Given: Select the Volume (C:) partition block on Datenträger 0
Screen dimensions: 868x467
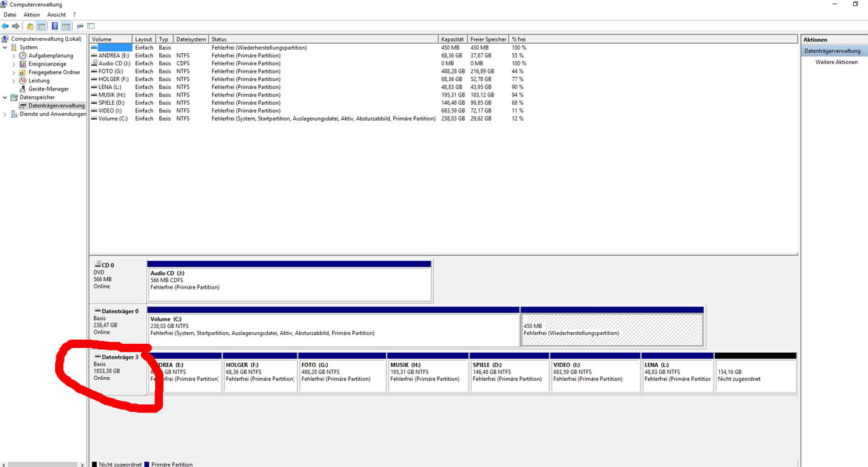Looking at the screenshot, I should (333, 327).
